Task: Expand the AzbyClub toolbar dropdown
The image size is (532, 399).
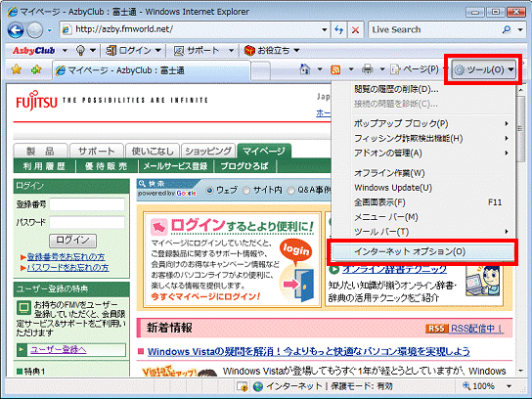Action: click(65, 51)
